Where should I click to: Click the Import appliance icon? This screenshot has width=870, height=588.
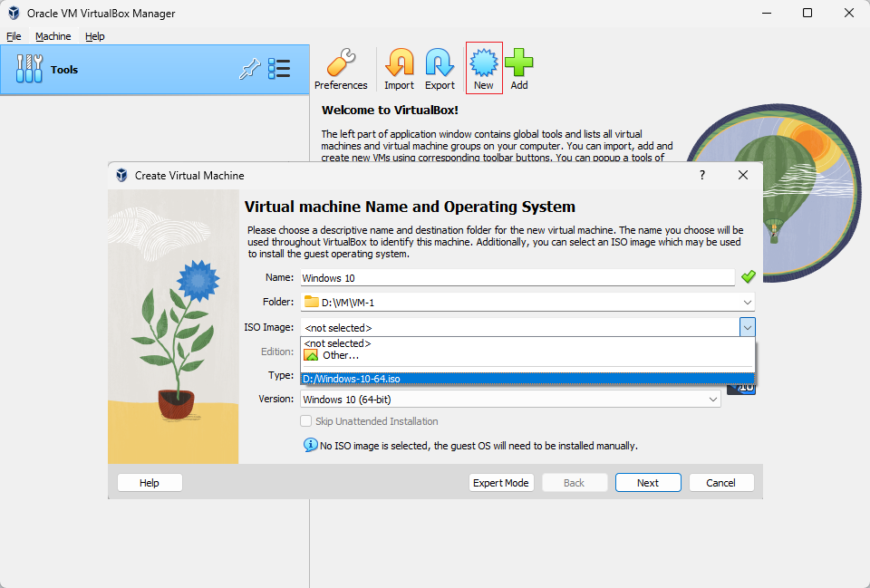(399, 69)
